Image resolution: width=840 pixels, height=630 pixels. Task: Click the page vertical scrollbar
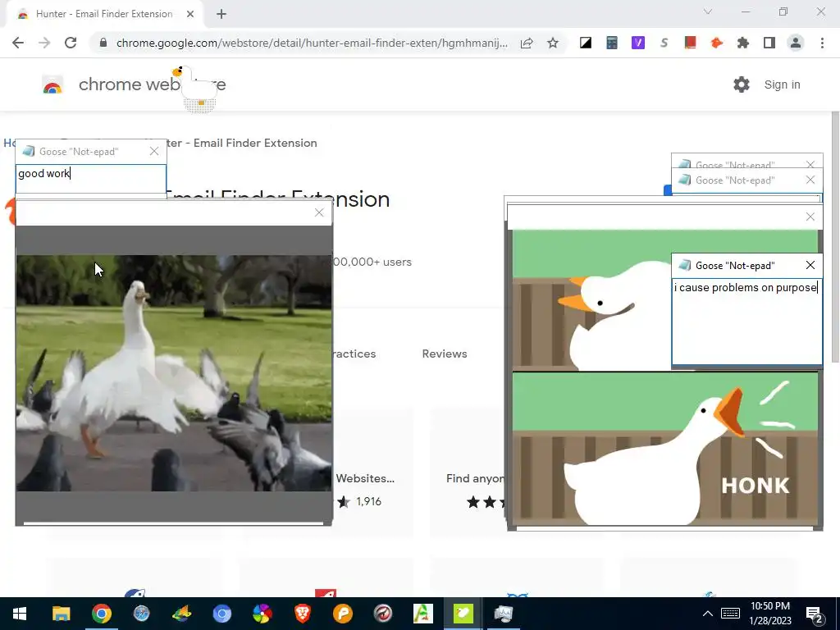pos(834,237)
